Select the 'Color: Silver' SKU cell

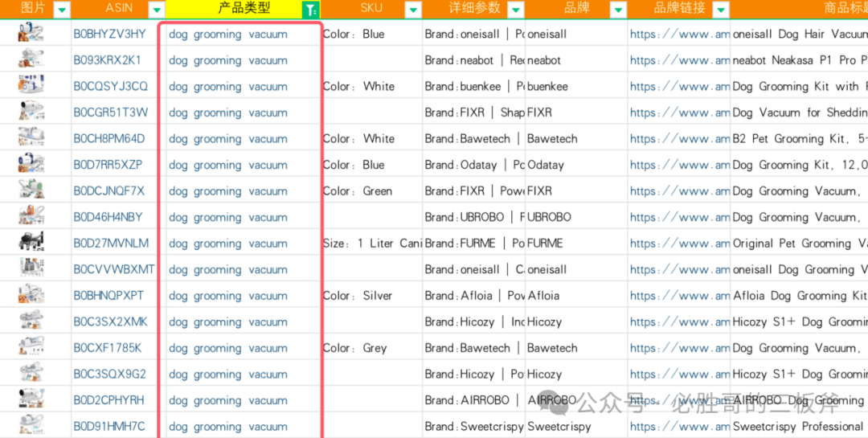tap(357, 296)
